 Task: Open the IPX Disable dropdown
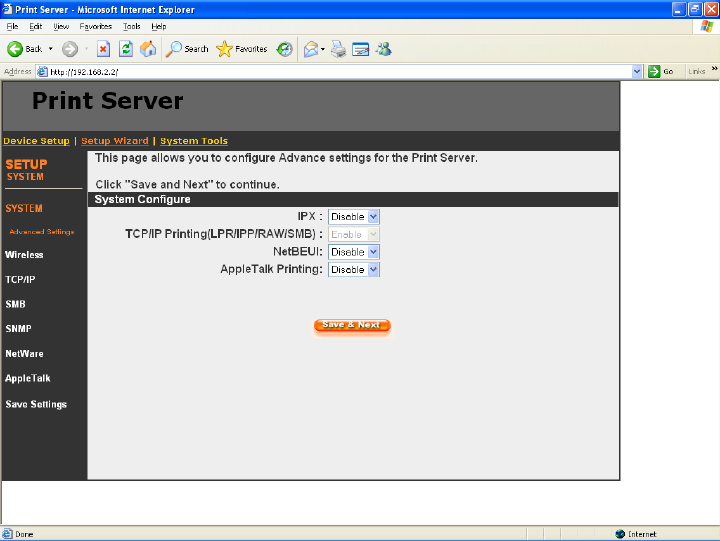click(354, 217)
